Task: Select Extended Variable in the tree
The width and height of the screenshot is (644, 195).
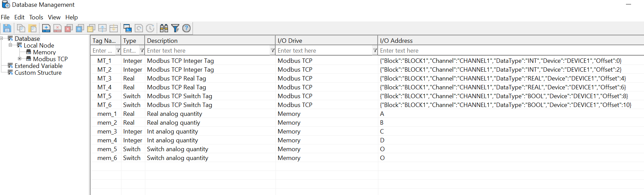Action: click(x=38, y=66)
